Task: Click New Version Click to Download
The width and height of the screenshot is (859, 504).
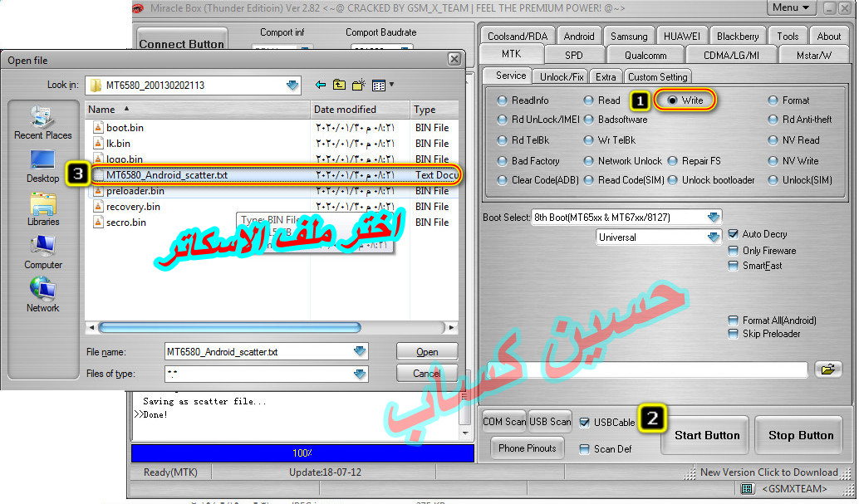Action: click(768, 472)
